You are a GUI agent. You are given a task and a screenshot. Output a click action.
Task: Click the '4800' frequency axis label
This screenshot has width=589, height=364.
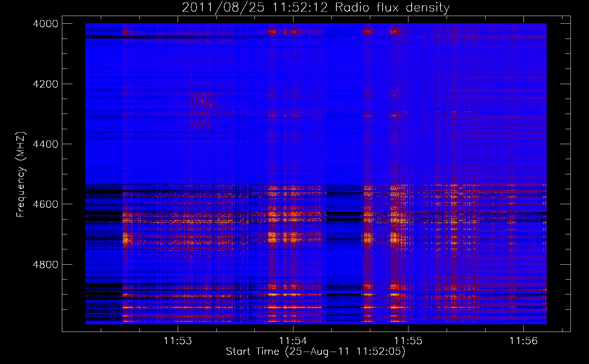pyautogui.click(x=46, y=265)
